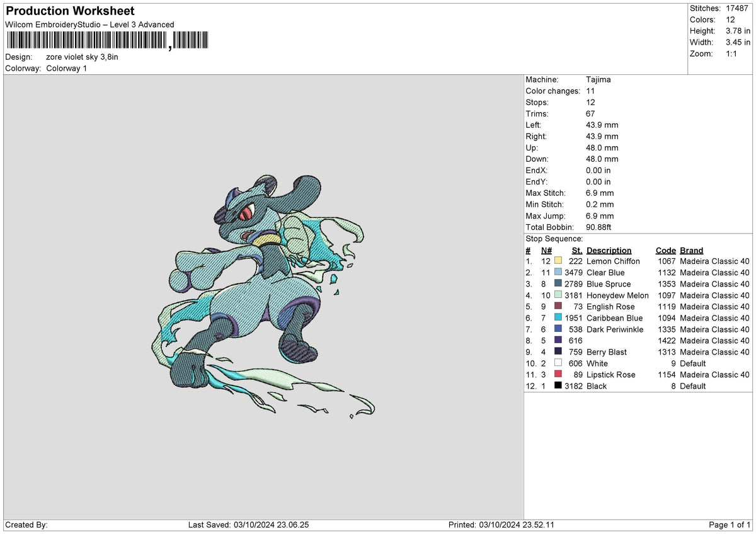Click the Width value 3.45 in
The width and height of the screenshot is (756, 534).
click(x=738, y=42)
